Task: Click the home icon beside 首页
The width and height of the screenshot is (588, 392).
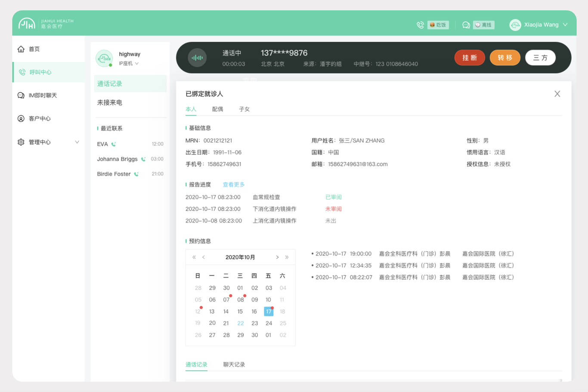Action: point(21,49)
